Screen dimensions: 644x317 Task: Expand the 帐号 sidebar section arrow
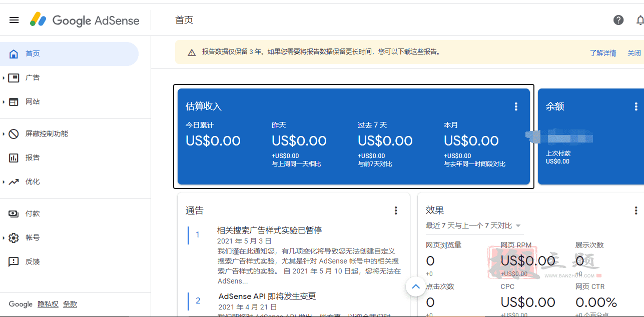[4, 237]
